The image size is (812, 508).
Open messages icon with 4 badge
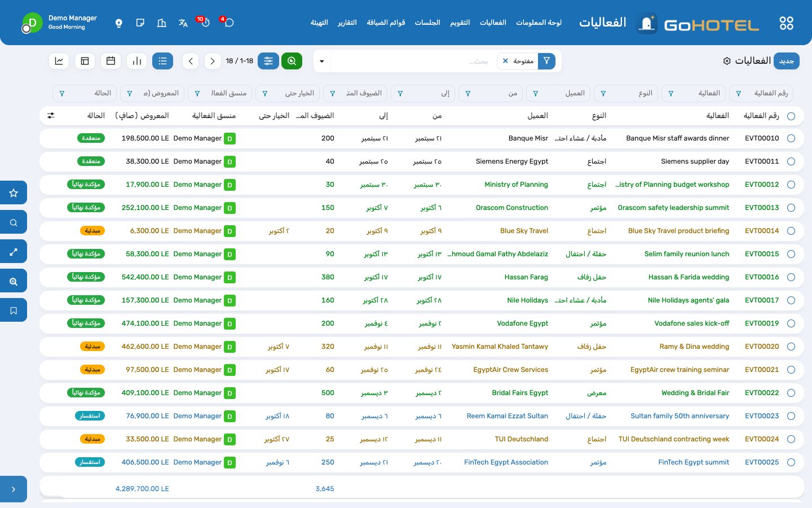[228, 23]
